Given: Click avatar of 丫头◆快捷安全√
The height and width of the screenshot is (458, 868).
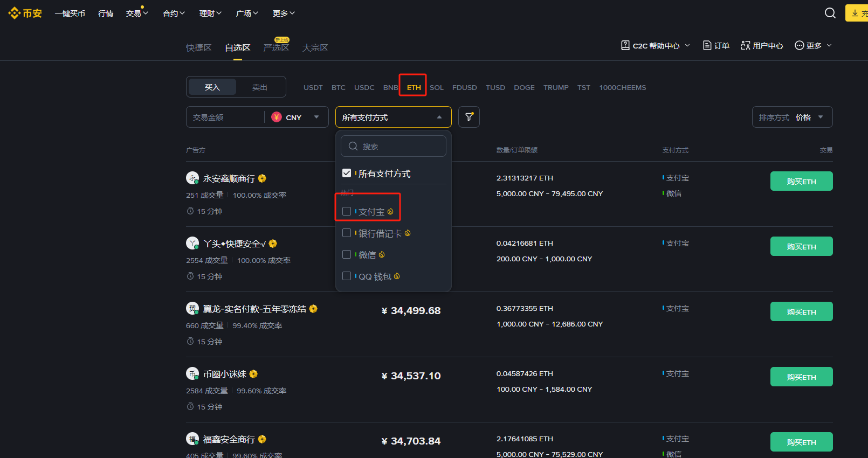Looking at the screenshot, I should pos(192,243).
